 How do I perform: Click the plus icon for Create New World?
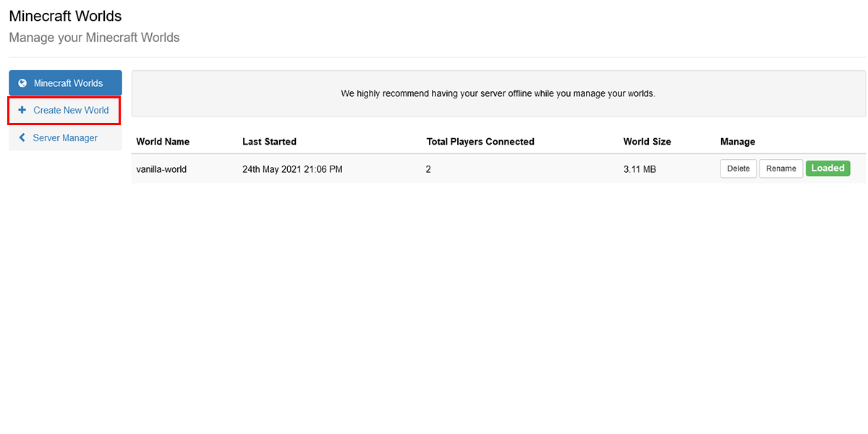22,111
